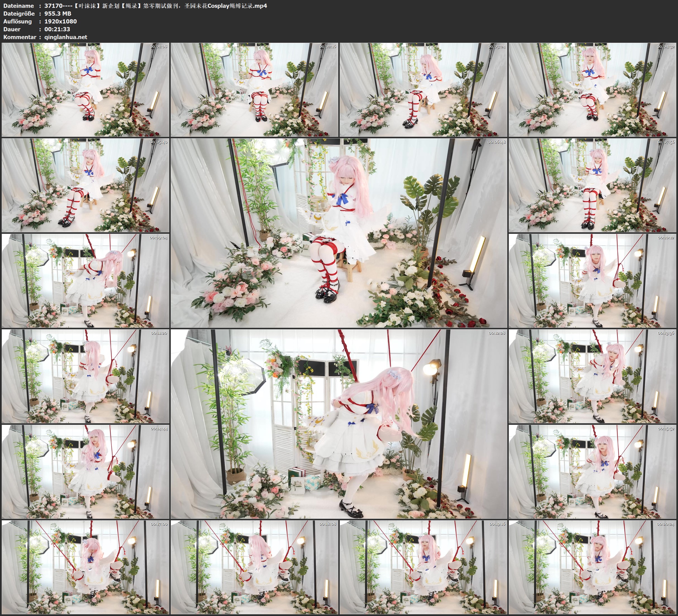Click the 00:18:08 thumbnail
Image resolution: width=678 pixels, height=616 pixels.
click(x=254, y=567)
